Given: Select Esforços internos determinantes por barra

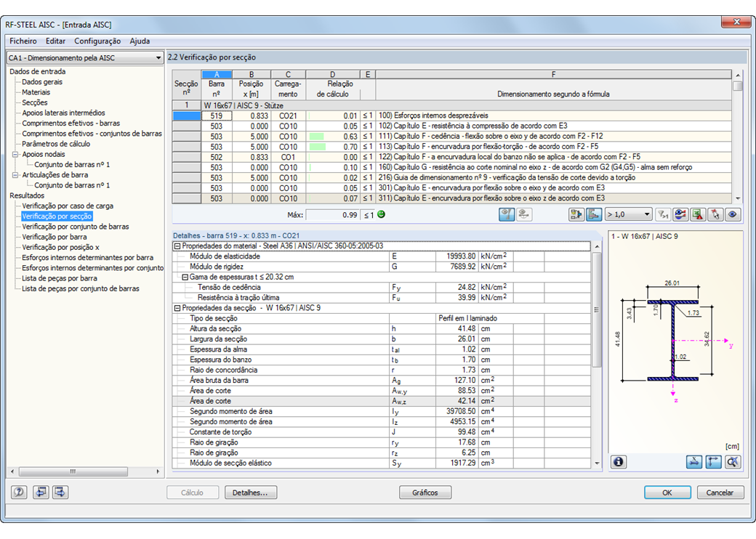Looking at the screenshot, I should pyautogui.click(x=87, y=258).
